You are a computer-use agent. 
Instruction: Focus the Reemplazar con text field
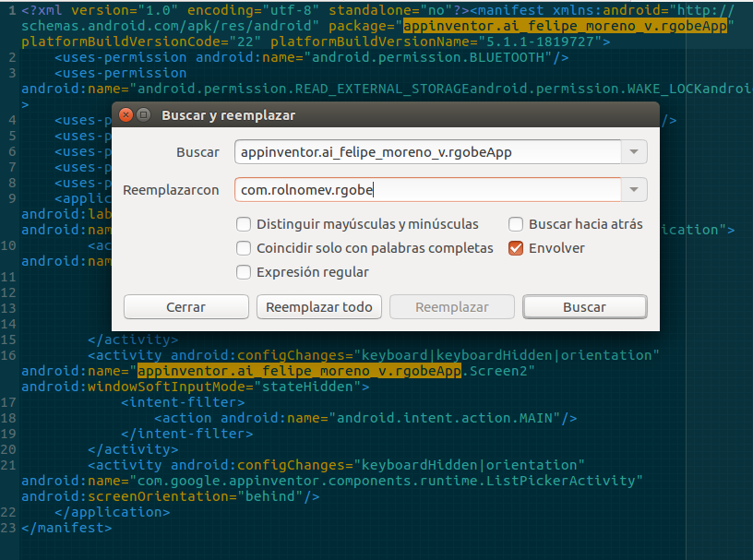(x=427, y=190)
